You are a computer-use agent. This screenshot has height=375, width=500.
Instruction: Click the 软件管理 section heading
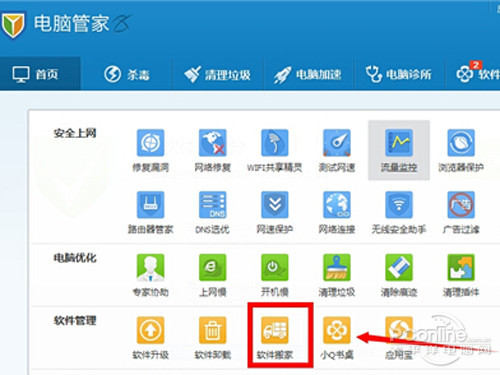click(x=75, y=320)
